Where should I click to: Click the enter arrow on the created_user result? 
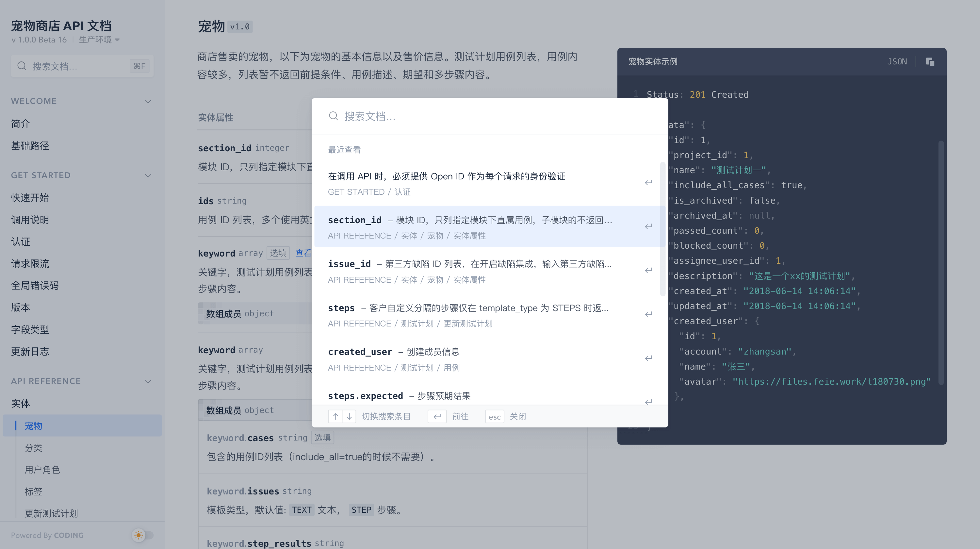(x=648, y=358)
